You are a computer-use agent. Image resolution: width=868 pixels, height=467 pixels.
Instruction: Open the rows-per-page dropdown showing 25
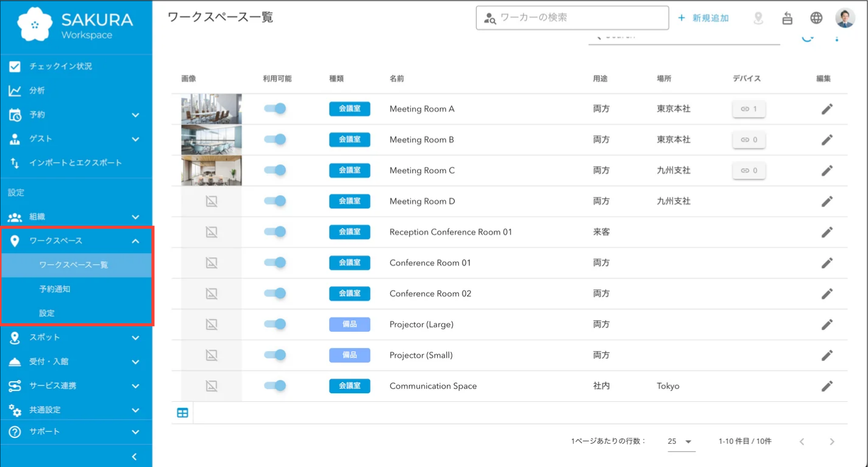coord(680,441)
